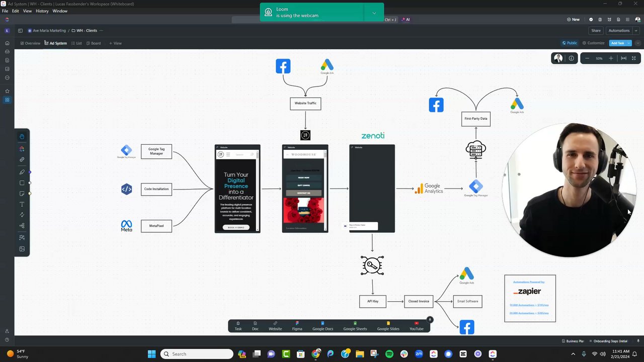Collapse the Loom webcam notification chevron

[374, 13]
